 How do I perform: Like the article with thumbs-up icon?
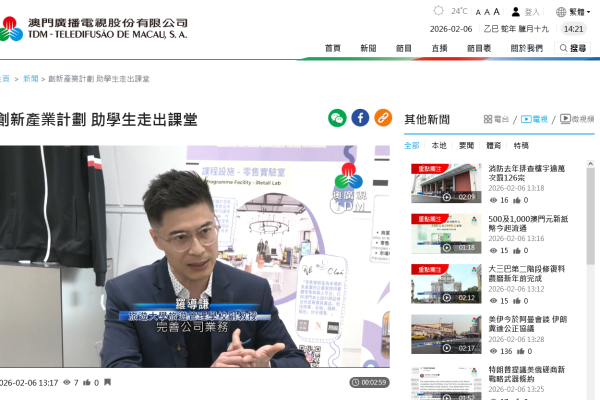87,382
